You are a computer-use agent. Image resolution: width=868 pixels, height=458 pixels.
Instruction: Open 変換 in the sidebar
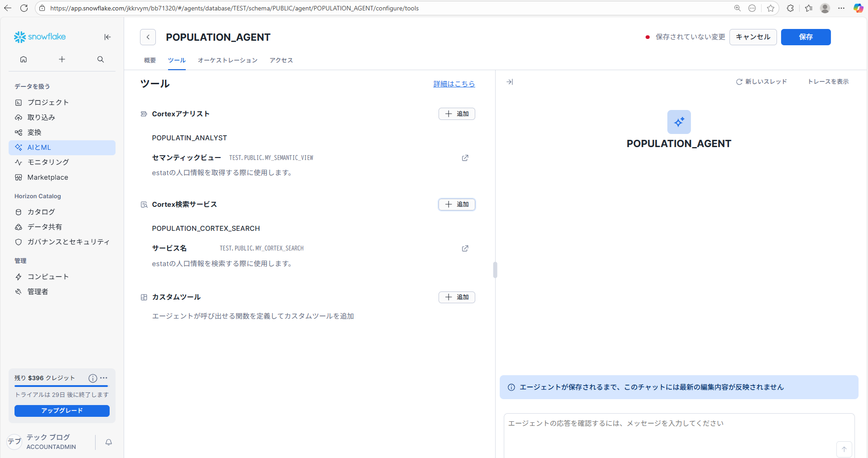click(62, 132)
